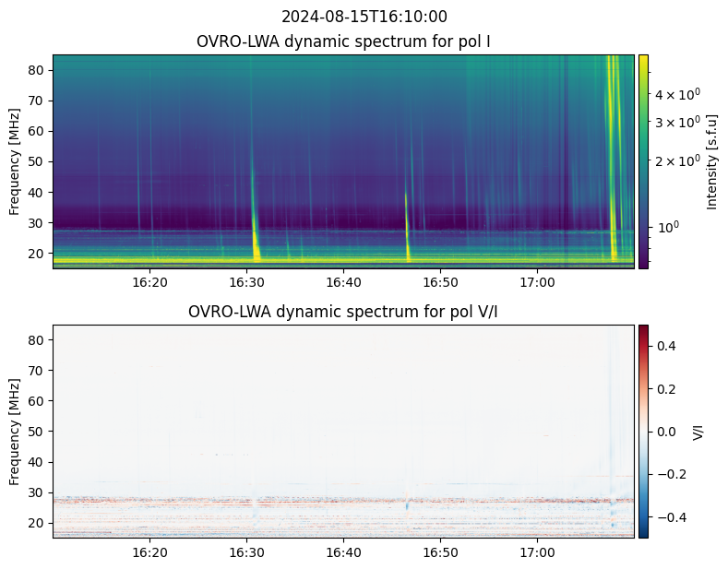Click the strong burst after 17:05 in upper plot

[x=613, y=158]
